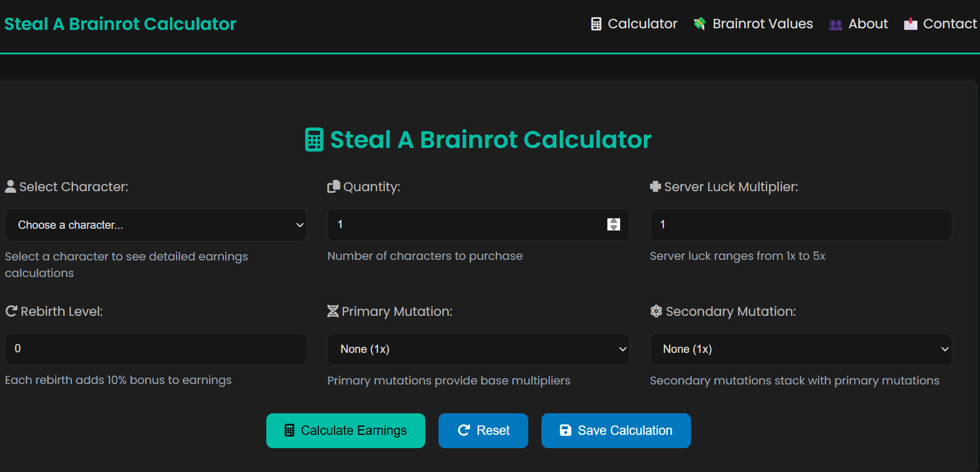Click the Save Calculation button
980x472 pixels.
tap(616, 430)
